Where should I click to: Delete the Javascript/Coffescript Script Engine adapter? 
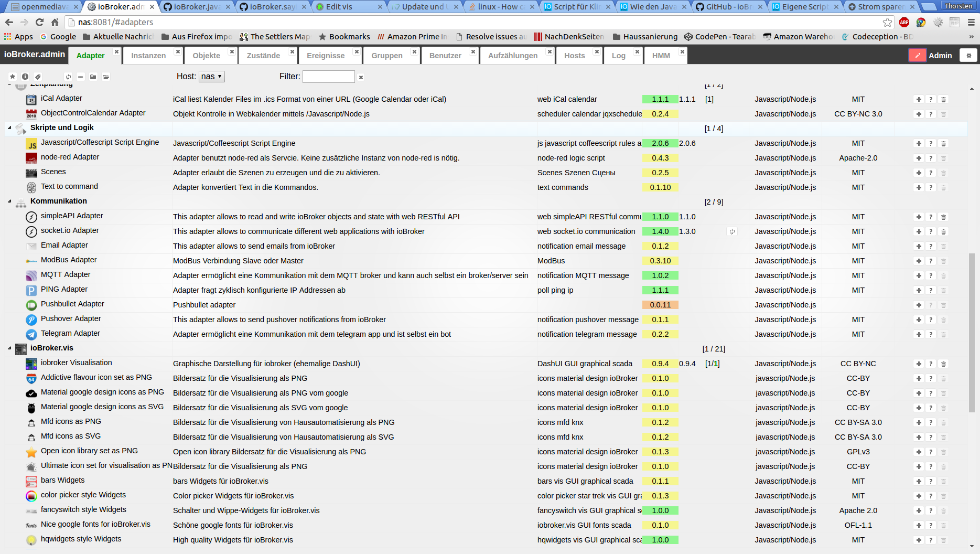click(x=944, y=143)
